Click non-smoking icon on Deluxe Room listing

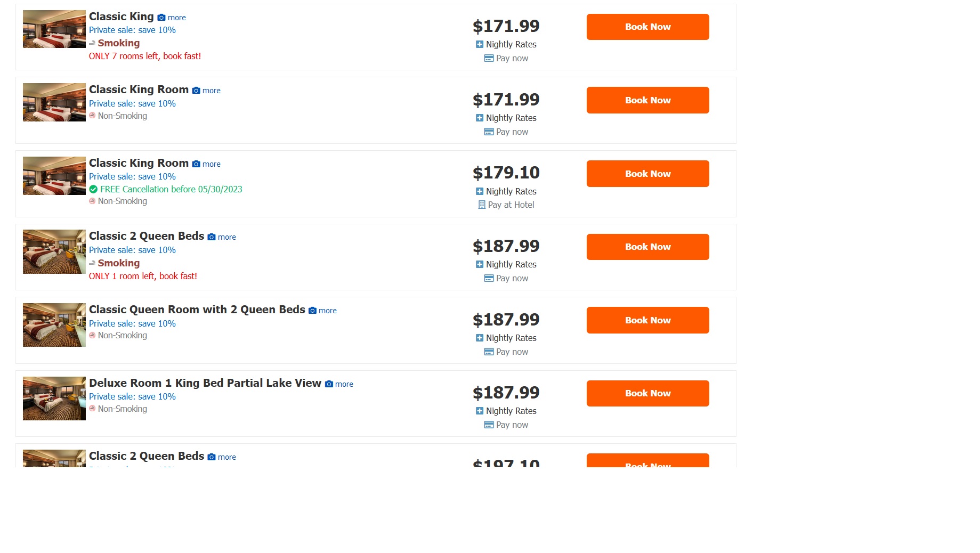tap(92, 409)
